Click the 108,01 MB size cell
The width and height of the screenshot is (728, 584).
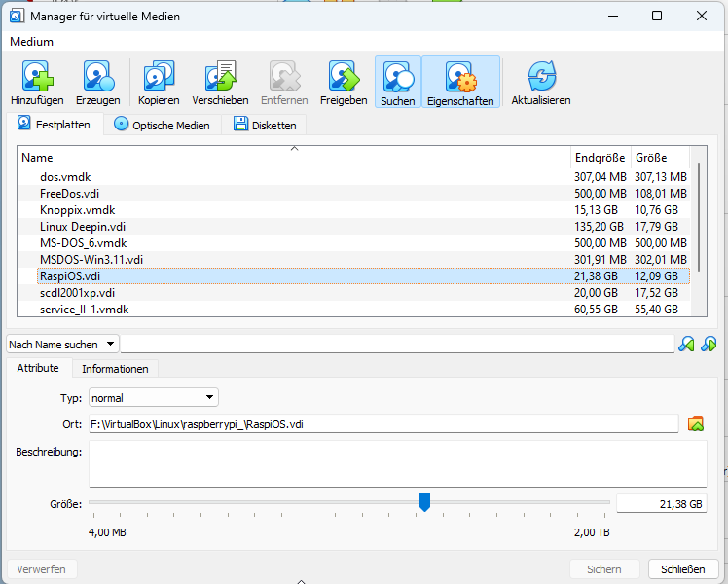pos(661,194)
